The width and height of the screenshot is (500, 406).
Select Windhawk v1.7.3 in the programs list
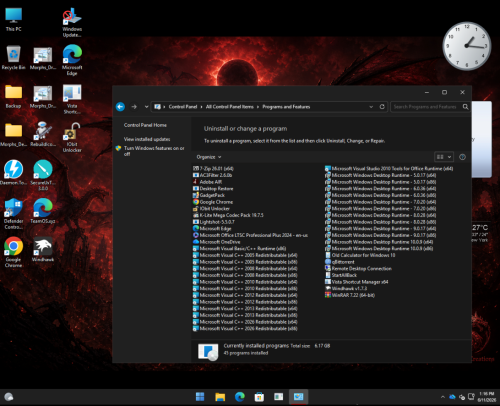pyautogui.click(x=346, y=288)
